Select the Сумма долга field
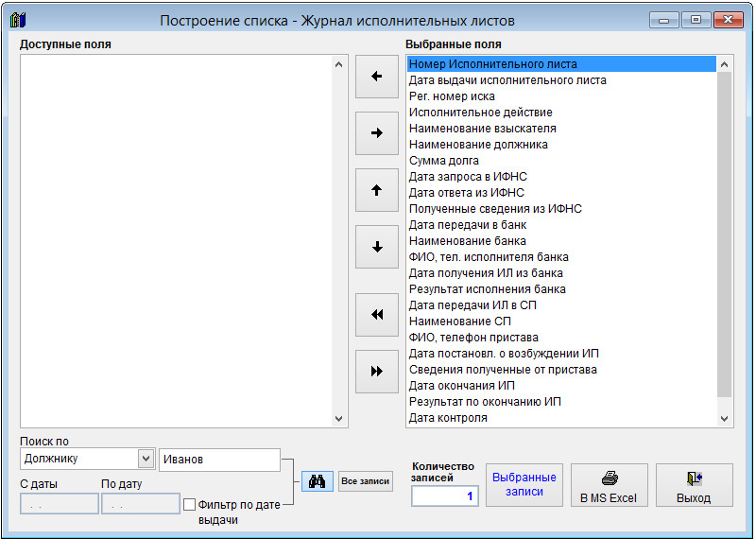The image size is (756, 539). click(x=561, y=161)
